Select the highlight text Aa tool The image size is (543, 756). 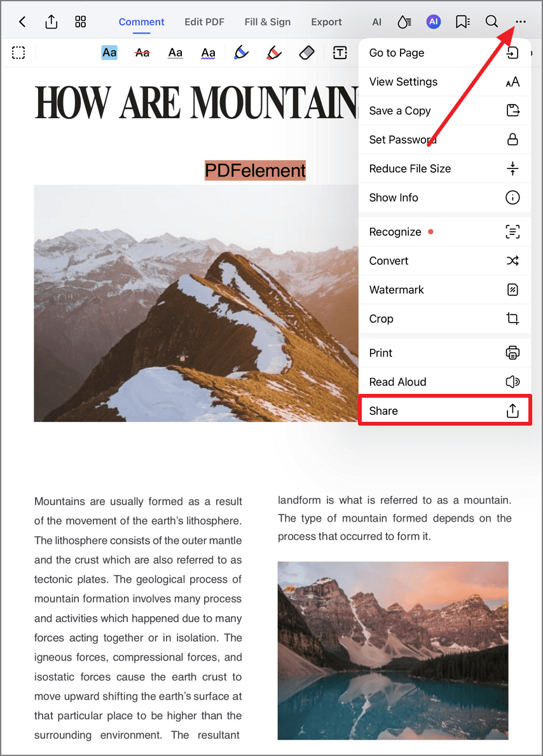109,53
